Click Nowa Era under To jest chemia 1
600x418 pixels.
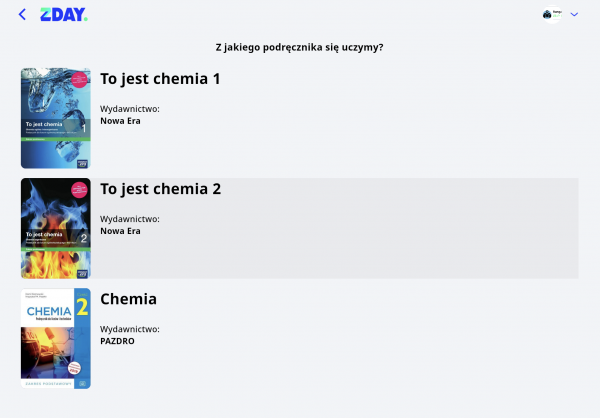pyautogui.click(x=120, y=121)
